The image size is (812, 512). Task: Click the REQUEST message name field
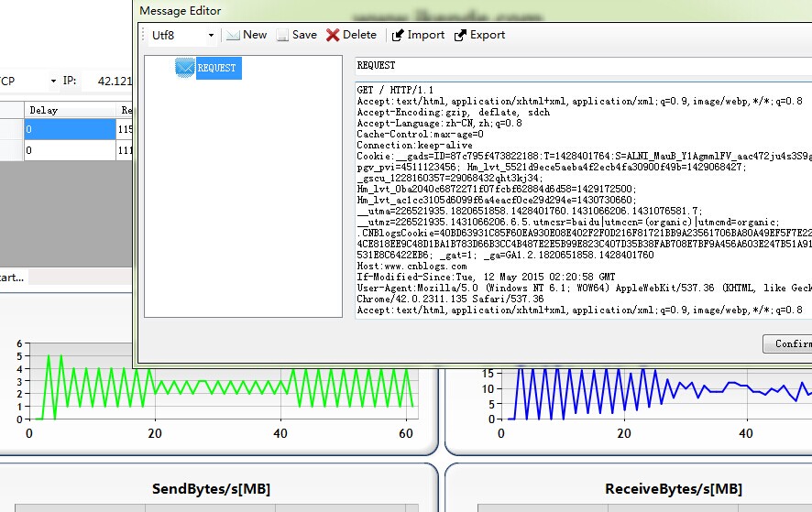pos(583,65)
